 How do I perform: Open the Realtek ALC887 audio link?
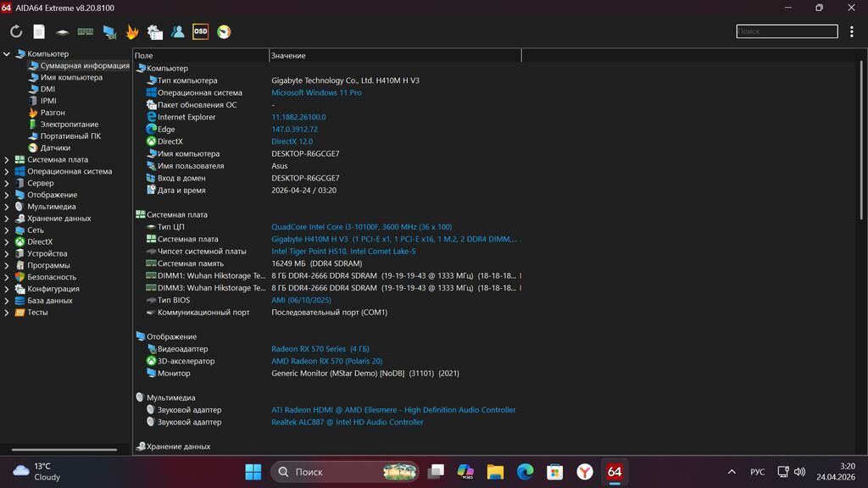(347, 422)
